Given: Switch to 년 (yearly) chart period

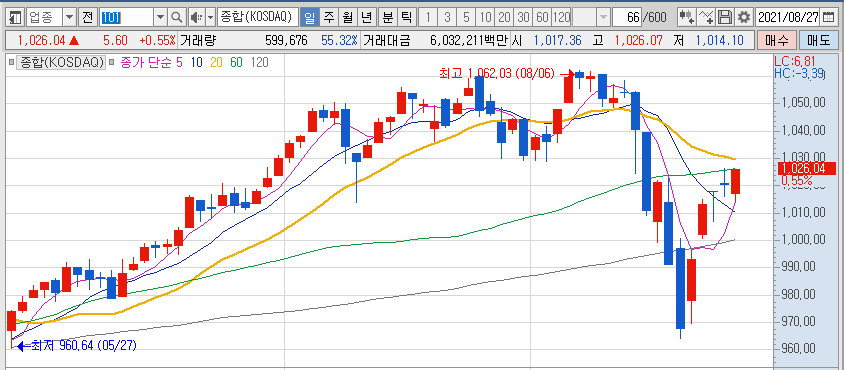Looking at the screenshot, I should 366,18.
